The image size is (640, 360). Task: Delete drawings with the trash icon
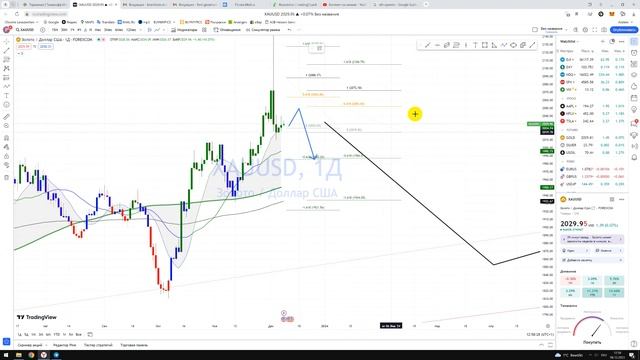pyautogui.click(x=7, y=177)
